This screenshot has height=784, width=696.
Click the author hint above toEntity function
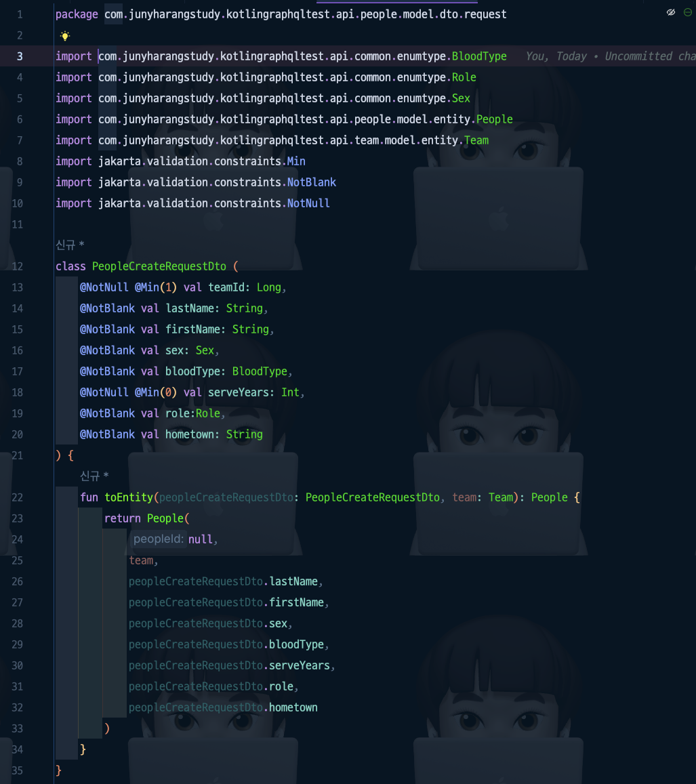point(94,476)
